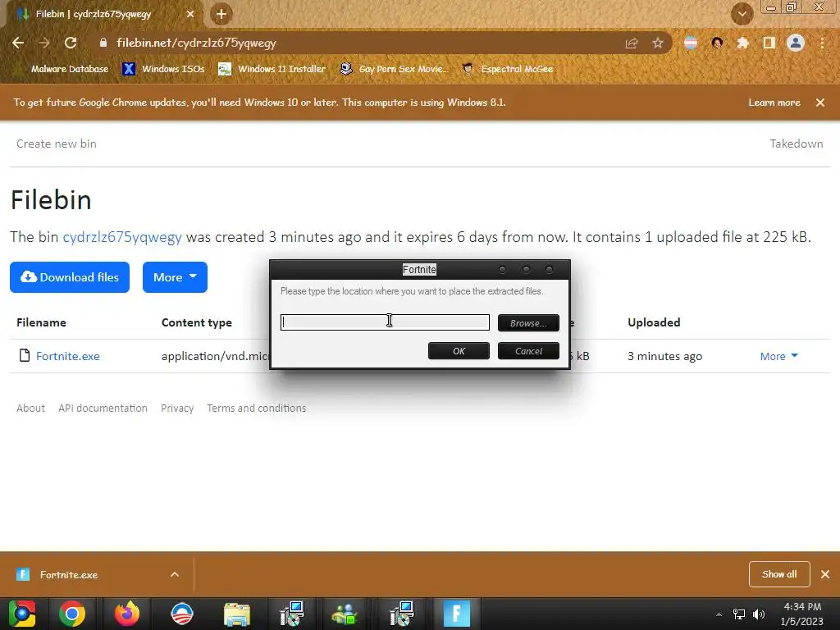
Task: Open File Explorer from the taskbar
Action: 237,614
